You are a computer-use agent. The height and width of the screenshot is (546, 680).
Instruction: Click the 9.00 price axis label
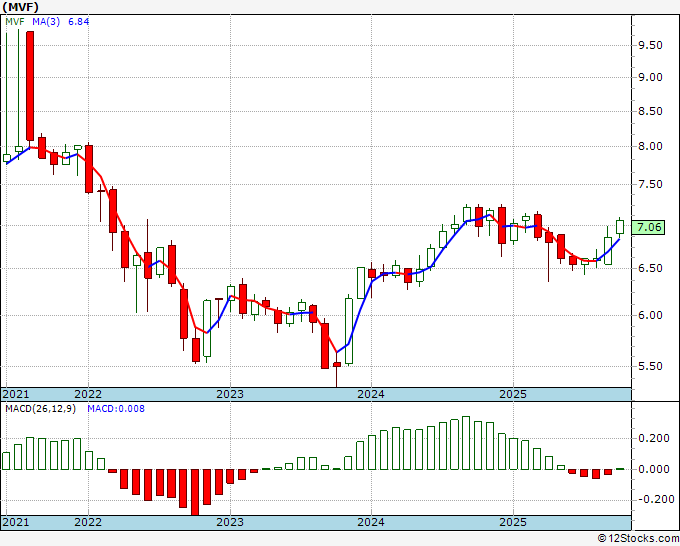tap(650, 78)
